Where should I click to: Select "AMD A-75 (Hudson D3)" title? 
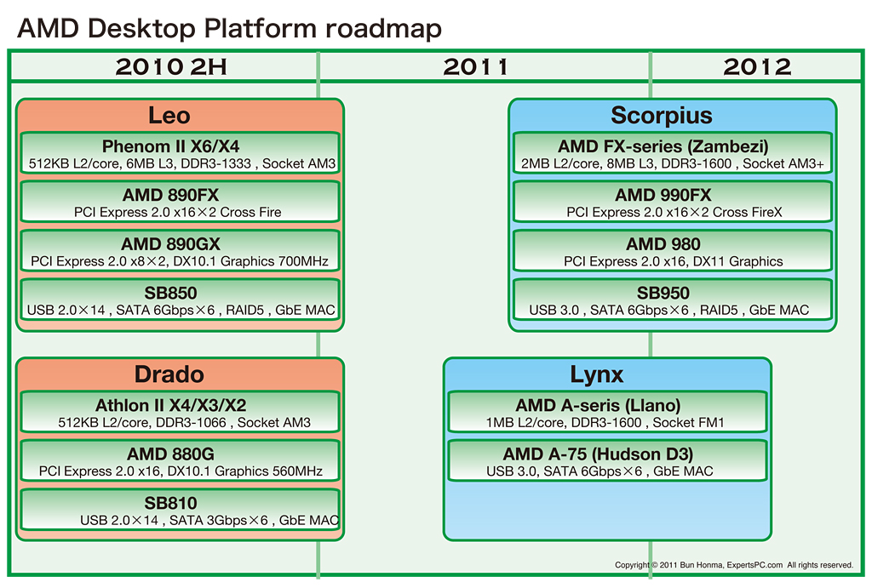(x=598, y=454)
